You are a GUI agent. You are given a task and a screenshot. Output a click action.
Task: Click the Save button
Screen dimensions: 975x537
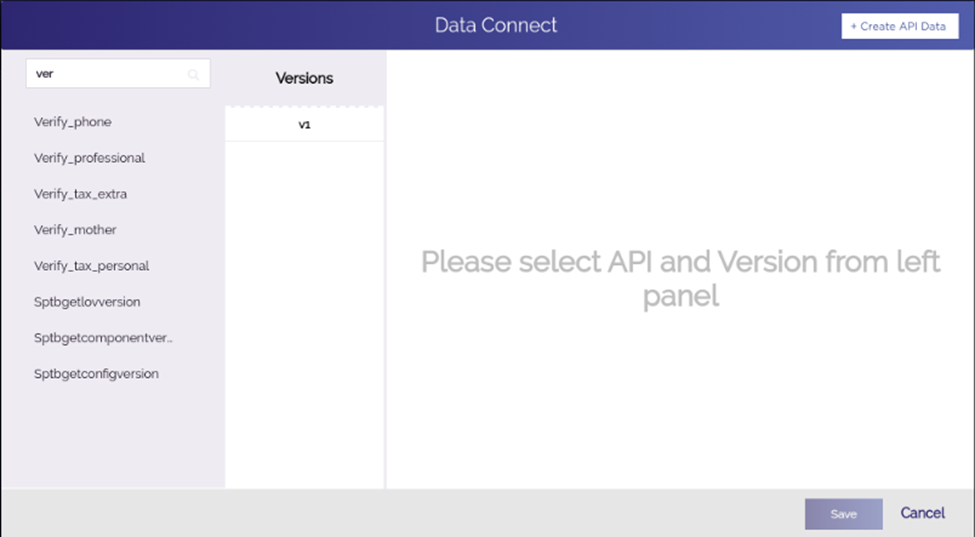pyautogui.click(x=844, y=514)
